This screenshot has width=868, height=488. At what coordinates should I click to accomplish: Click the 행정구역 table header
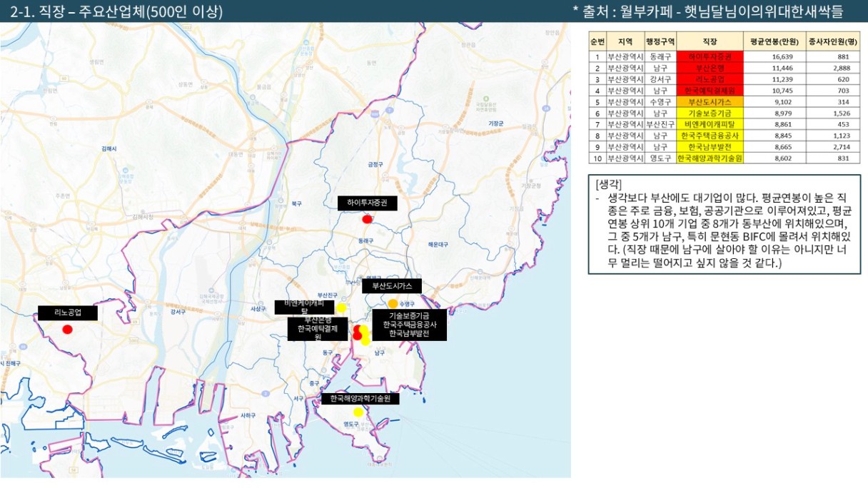(660, 41)
